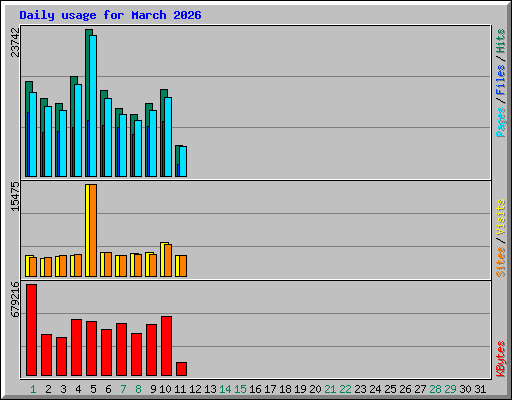Click the cyan bar for day 8

(138, 148)
